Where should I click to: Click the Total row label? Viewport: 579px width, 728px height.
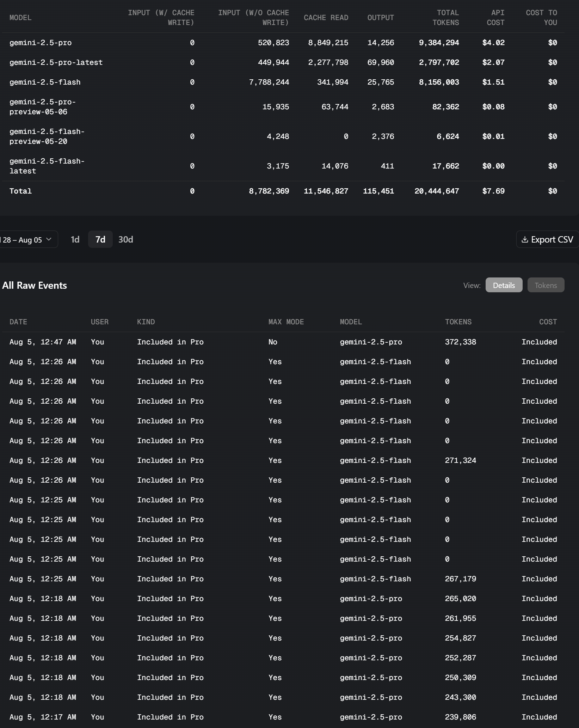(20, 191)
